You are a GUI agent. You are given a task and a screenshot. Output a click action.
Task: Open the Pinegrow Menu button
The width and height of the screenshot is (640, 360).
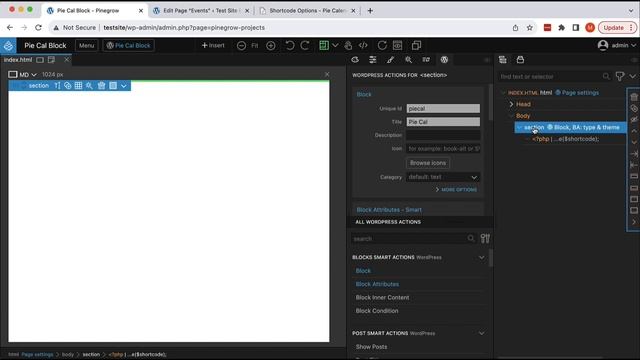coord(87,45)
